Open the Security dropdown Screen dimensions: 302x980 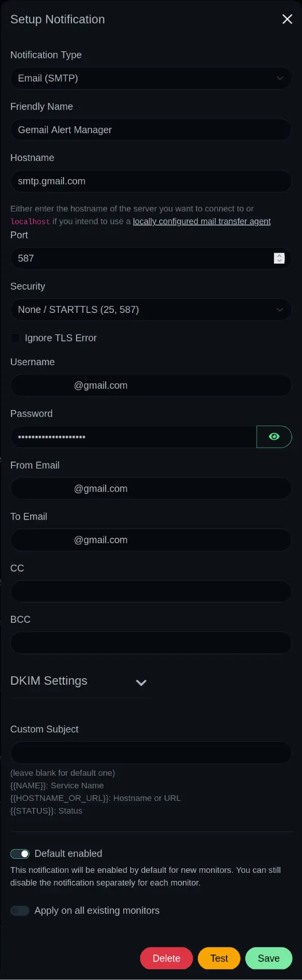coord(150,310)
